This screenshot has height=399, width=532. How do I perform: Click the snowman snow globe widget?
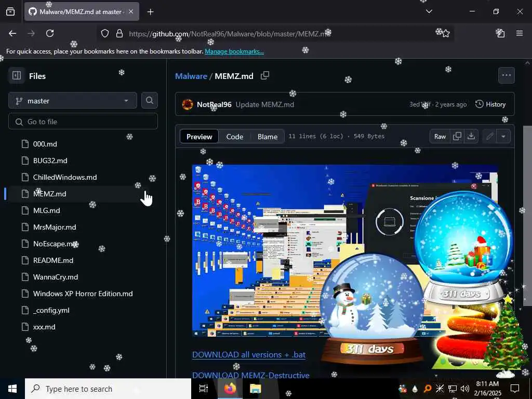point(371,309)
